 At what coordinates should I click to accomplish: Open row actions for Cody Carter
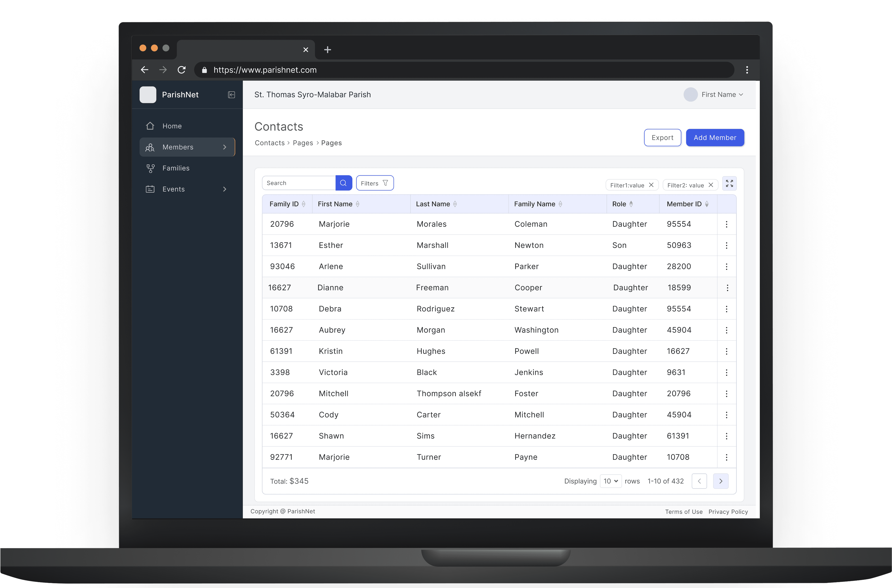pos(726,415)
